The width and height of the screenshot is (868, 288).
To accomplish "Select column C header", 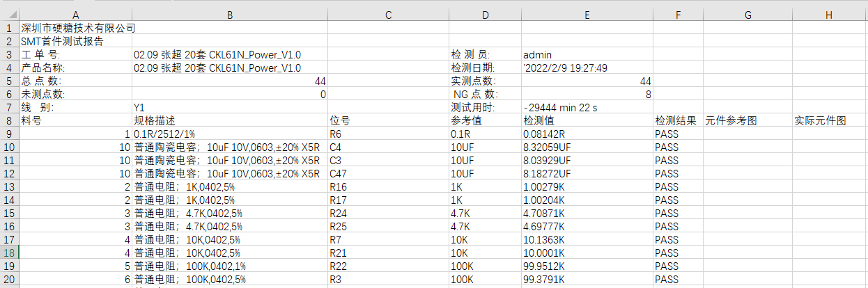I will pyautogui.click(x=388, y=15).
